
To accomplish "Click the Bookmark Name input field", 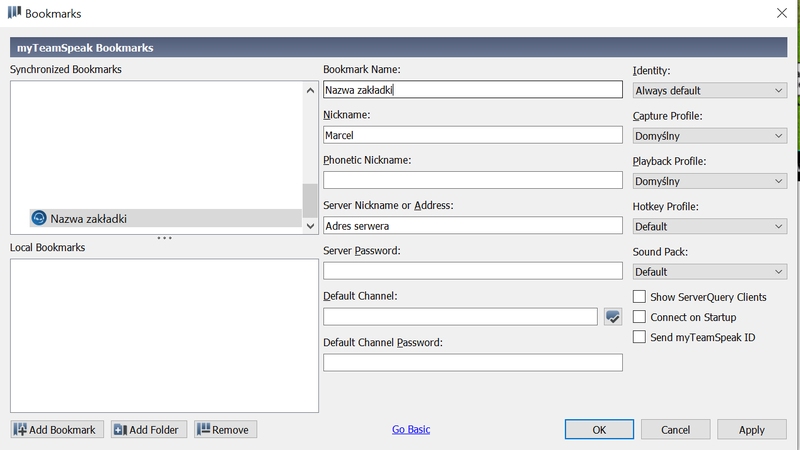I will (472, 90).
